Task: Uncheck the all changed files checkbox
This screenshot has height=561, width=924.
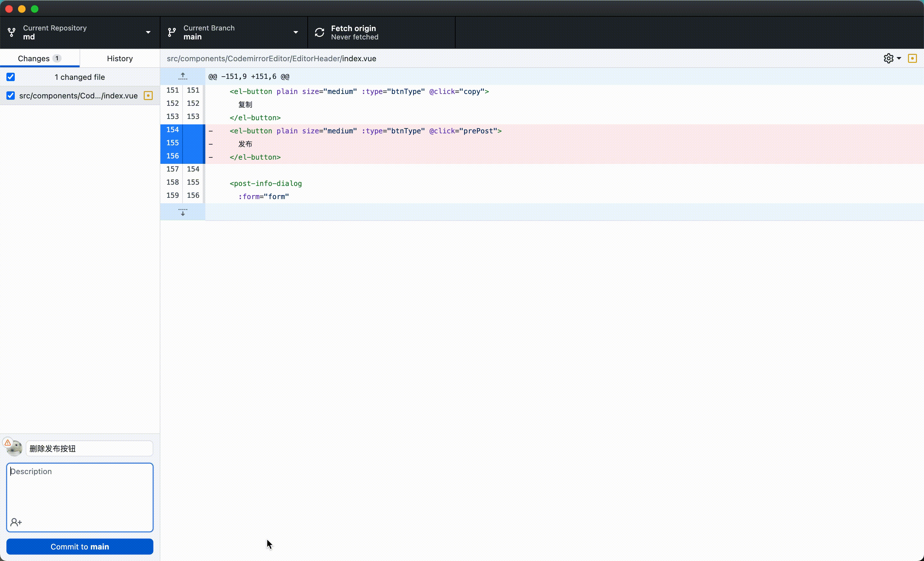Action: pyautogui.click(x=11, y=77)
